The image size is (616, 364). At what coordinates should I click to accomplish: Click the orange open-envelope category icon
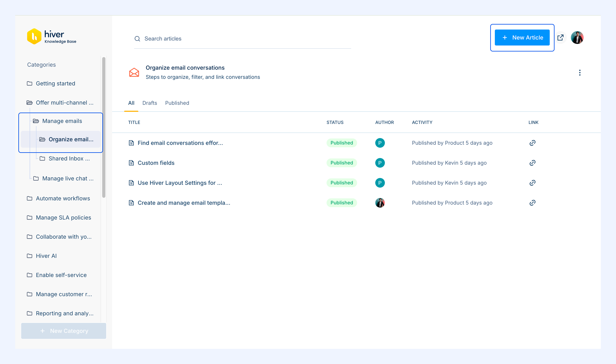tap(134, 72)
